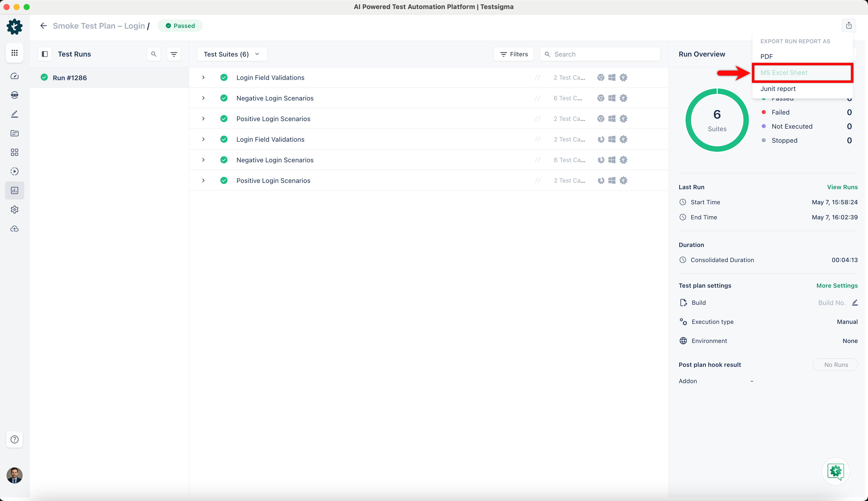Expand Negative Login Scenarios suite run on Chrome
Viewport: 868px width, 501px height.
[203, 98]
